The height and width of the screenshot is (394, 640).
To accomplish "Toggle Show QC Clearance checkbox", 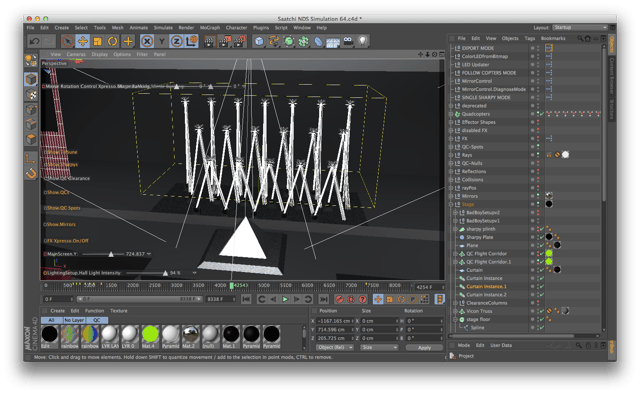I will [45, 178].
